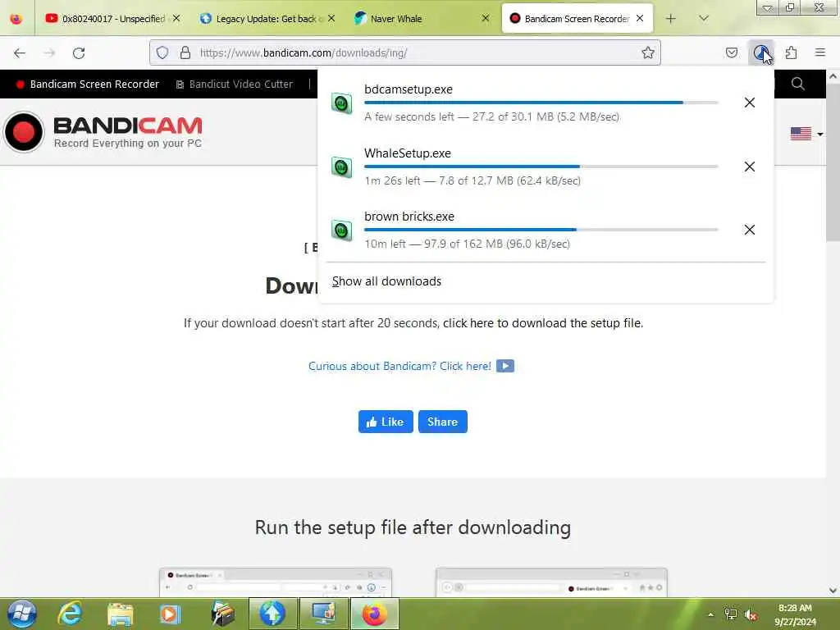The height and width of the screenshot is (630, 840).
Task: Click the Facebook Like button
Action: tap(386, 422)
